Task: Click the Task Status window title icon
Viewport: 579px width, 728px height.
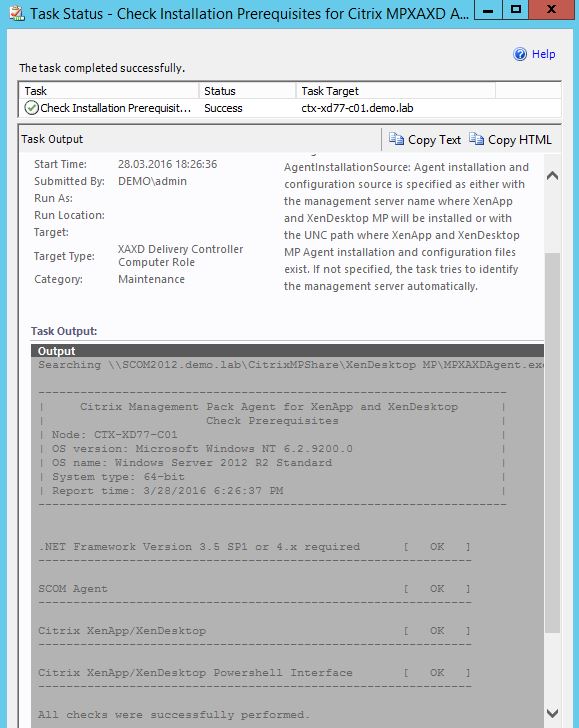Action: point(17,13)
